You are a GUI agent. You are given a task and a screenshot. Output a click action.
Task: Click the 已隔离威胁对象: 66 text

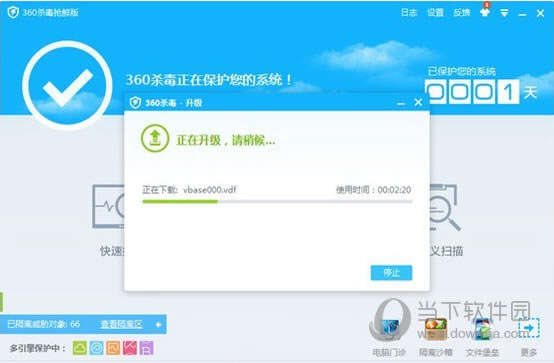(x=44, y=324)
